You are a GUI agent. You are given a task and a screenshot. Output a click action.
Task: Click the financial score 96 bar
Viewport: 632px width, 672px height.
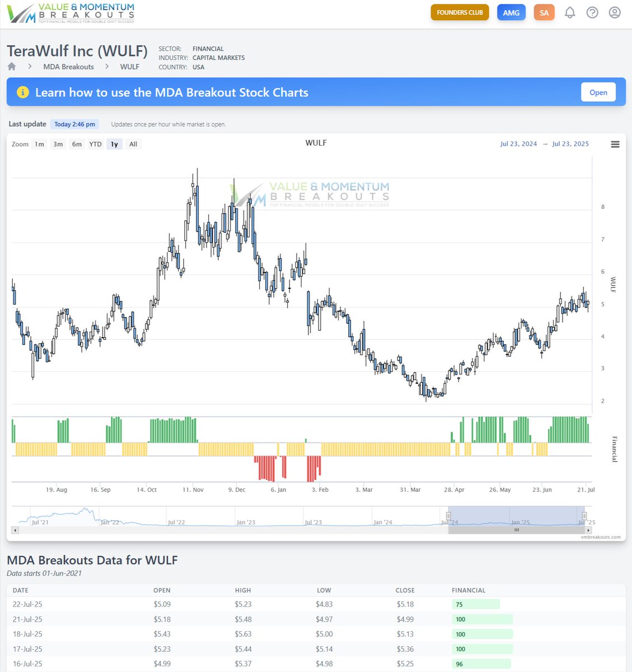[481, 664]
